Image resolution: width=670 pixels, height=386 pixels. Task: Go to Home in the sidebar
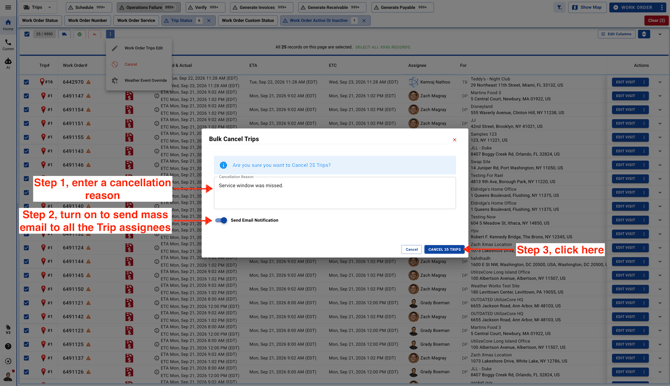8,24
